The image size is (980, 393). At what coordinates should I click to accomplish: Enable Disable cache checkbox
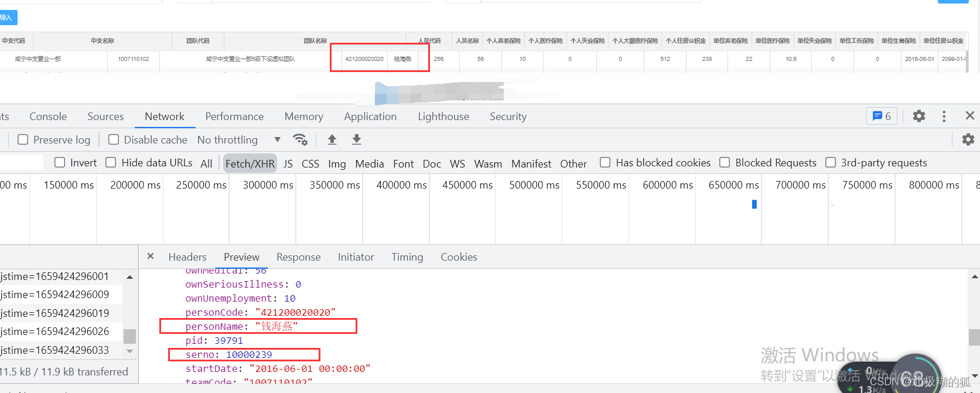114,139
